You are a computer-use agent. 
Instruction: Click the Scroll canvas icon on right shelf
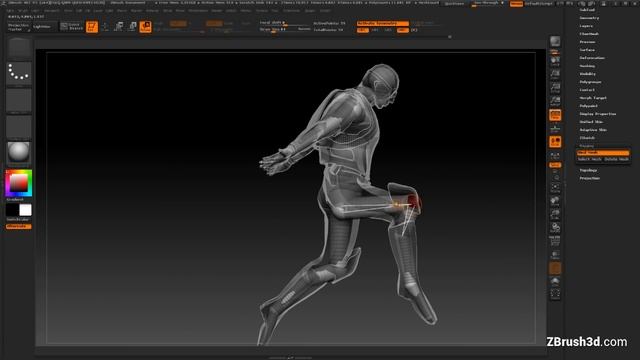555,62
